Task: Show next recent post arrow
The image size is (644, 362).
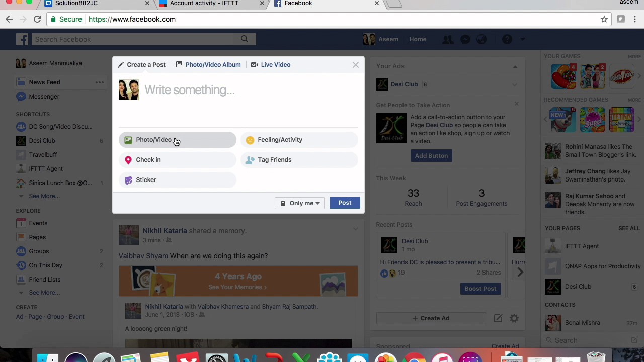Action: click(x=520, y=272)
